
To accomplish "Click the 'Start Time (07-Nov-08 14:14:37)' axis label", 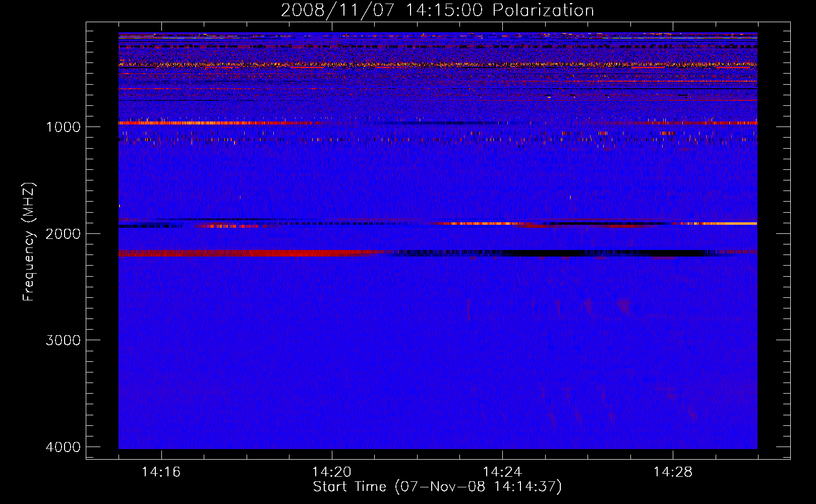I will (437, 487).
